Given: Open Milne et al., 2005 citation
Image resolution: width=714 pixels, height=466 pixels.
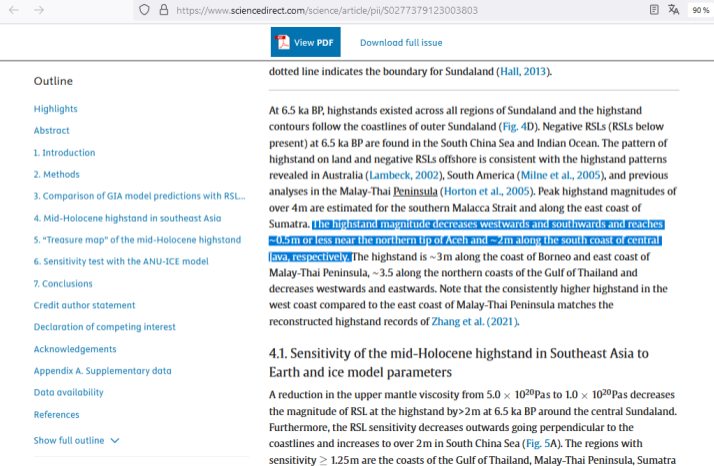Looking at the screenshot, I should (561, 175).
